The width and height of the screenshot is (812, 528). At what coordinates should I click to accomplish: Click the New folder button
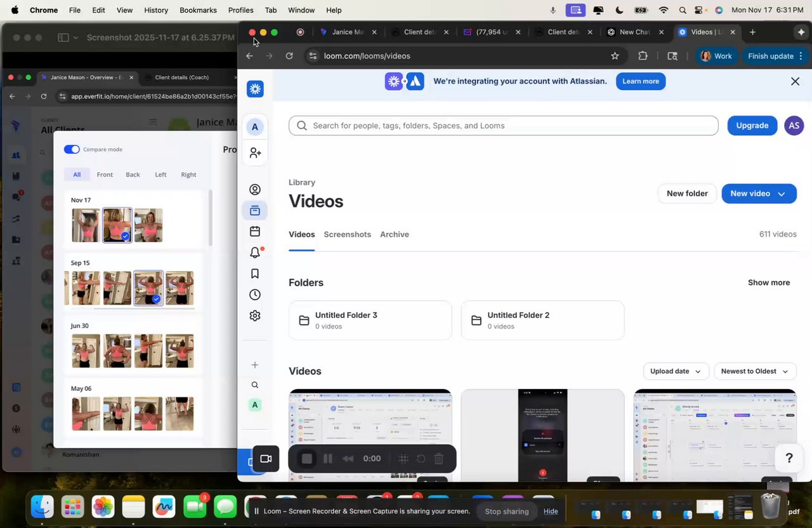pos(687,194)
